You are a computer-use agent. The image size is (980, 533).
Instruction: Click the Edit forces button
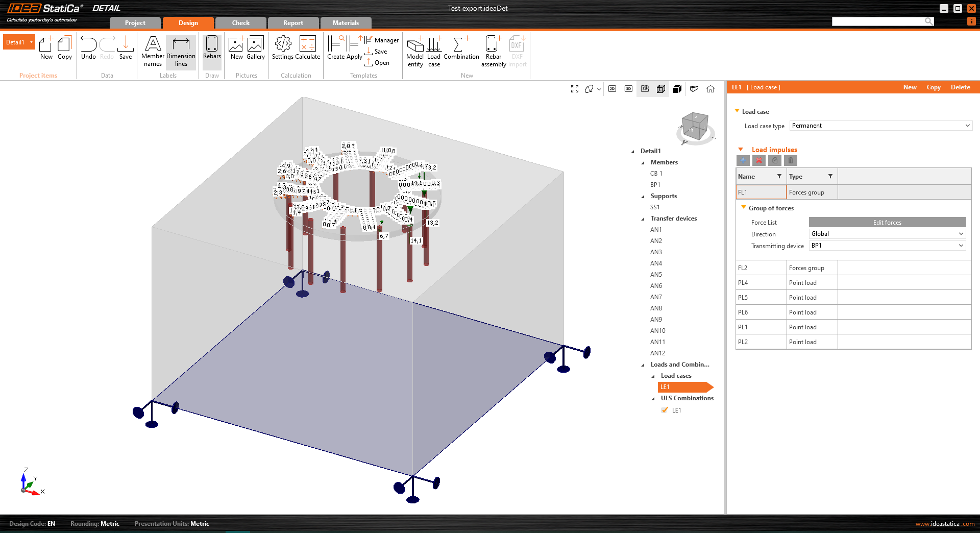click(x=887, y=223)
